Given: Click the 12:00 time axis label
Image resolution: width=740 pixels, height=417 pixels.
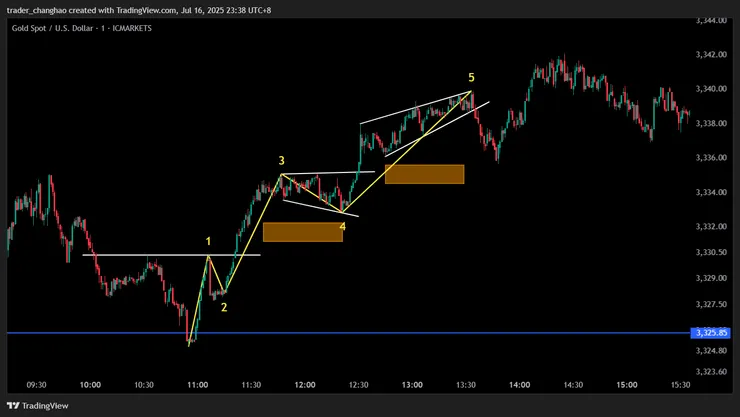Looking at the screenshot, I should point(305,385).
